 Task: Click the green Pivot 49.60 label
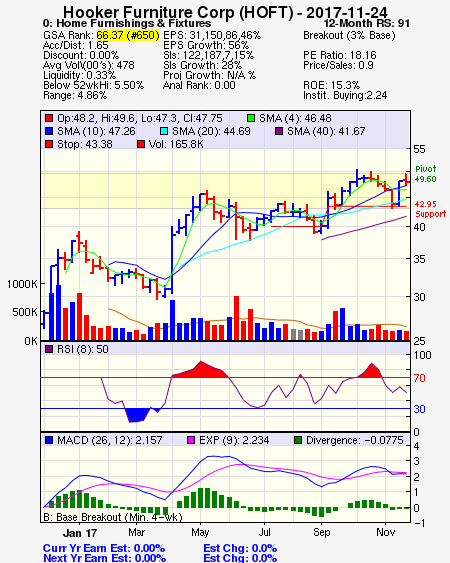(426, 174)
